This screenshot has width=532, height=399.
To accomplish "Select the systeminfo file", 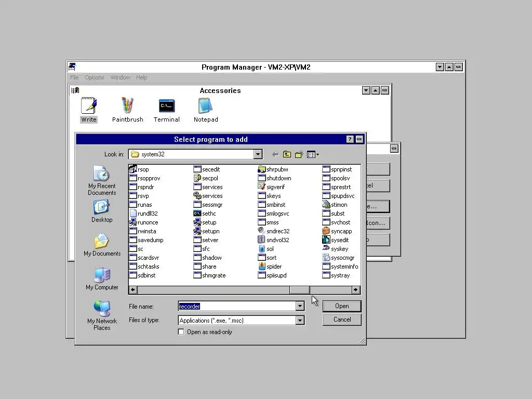I will (x=340, y=266).
